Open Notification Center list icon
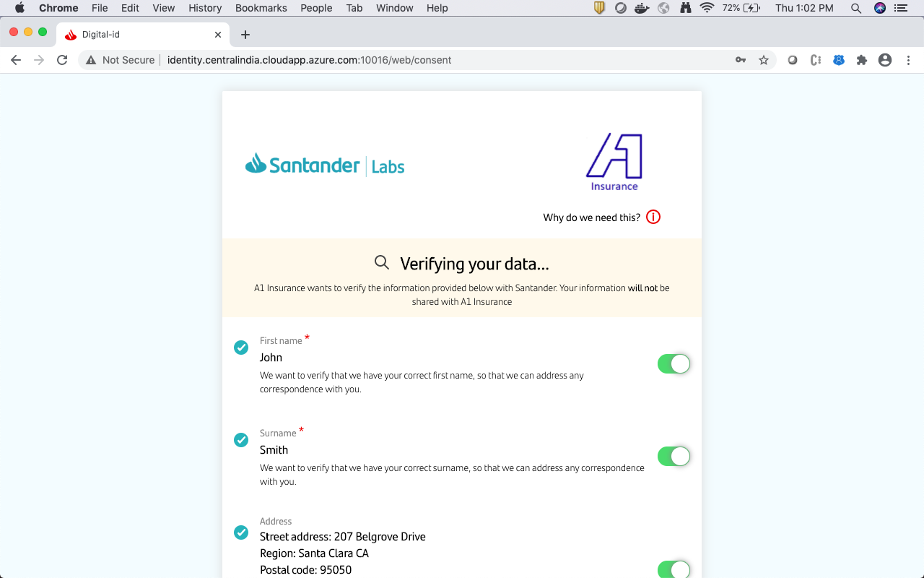 coord(901,8)
